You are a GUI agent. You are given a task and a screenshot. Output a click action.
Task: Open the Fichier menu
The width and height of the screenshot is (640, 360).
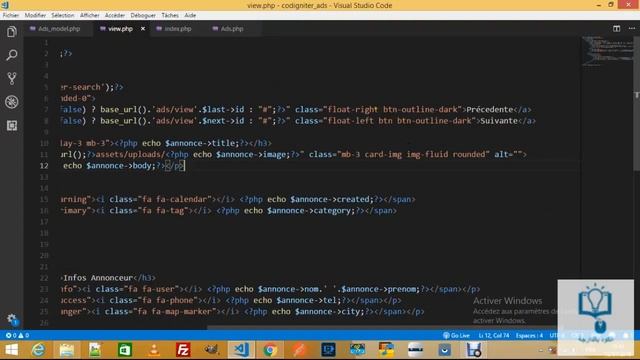coord(11,15)
